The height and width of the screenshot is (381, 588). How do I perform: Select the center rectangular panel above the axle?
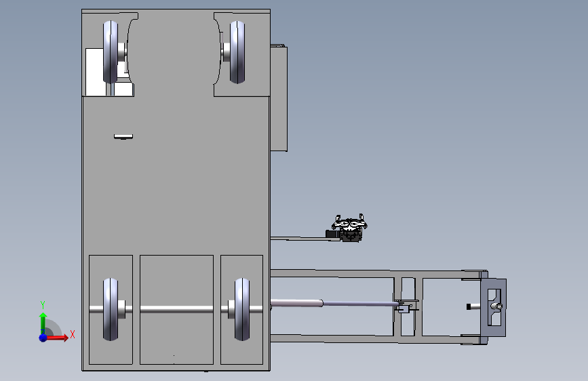tap(176, 280)
